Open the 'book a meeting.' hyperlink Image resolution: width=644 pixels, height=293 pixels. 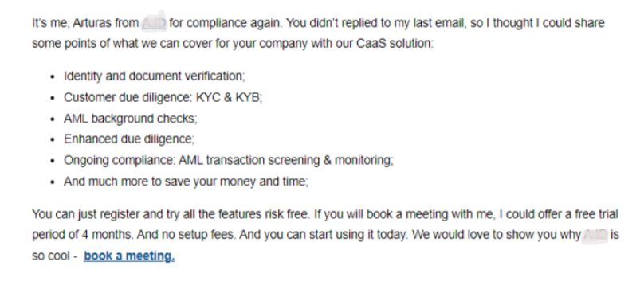[x=129, y=256]
